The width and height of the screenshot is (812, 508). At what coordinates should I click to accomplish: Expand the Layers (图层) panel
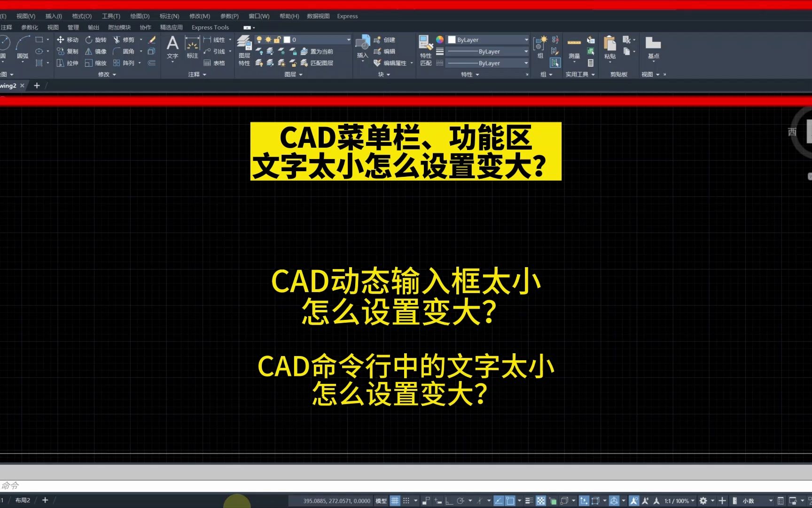294,74
